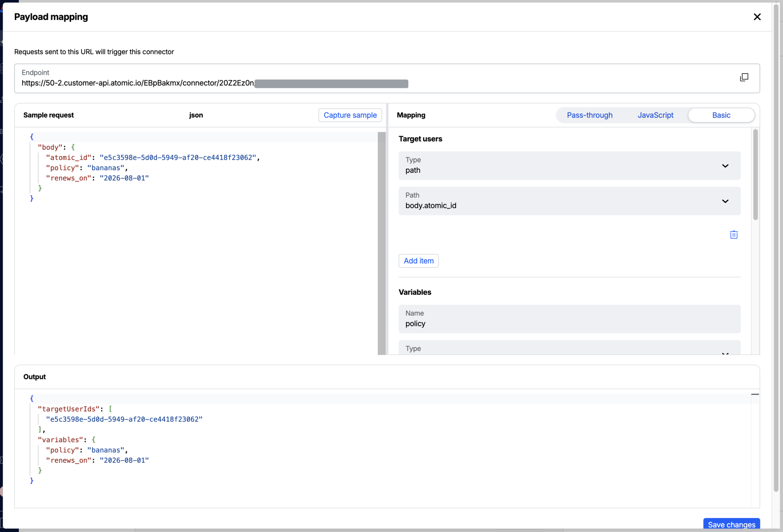Click the json format label
783x532 pixels.
coord(196,115)
